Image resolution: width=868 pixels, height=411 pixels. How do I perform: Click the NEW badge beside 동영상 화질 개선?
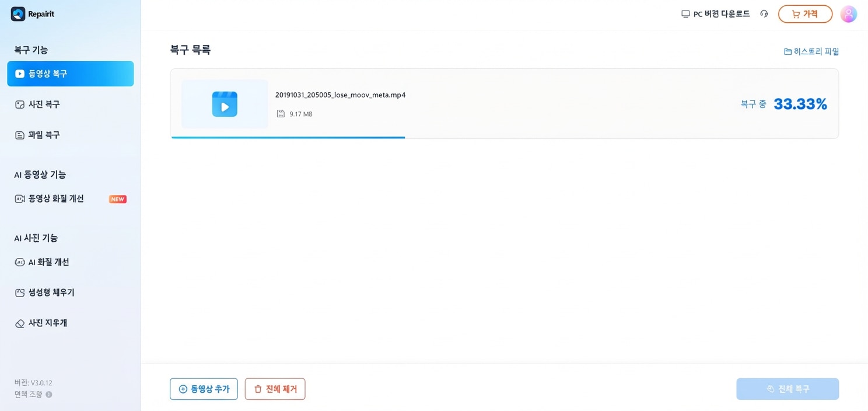tap(118, 199)
